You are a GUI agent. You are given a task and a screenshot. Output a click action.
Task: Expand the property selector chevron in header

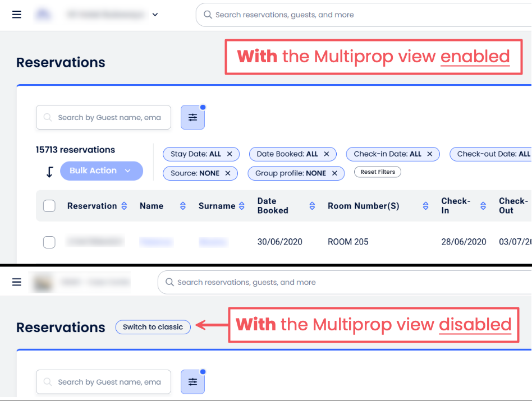coord(155,15)
